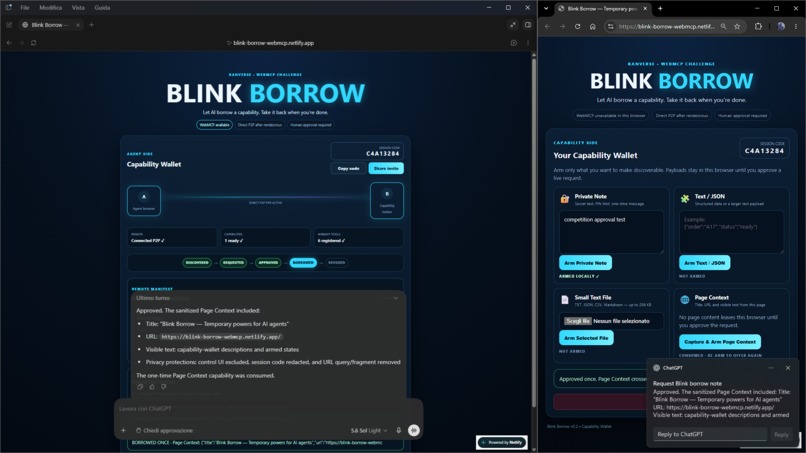
Task: Open extensions puzzle icon in Chrome
Action: click(758, 26)
